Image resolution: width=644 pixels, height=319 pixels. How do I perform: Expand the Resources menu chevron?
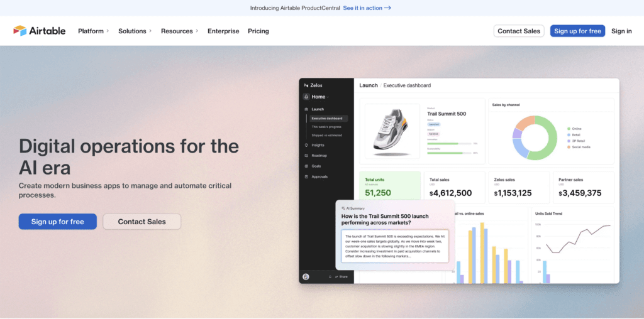(x=197, y=31)
